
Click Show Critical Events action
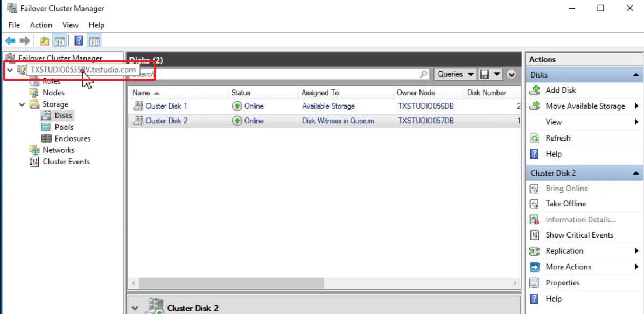coord(579,235)
